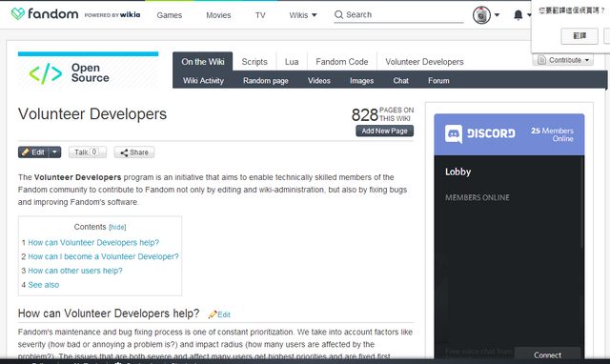Select the Fandom Code tab
Viewport: 610px width, 364px height.
[x=341, y=61]
